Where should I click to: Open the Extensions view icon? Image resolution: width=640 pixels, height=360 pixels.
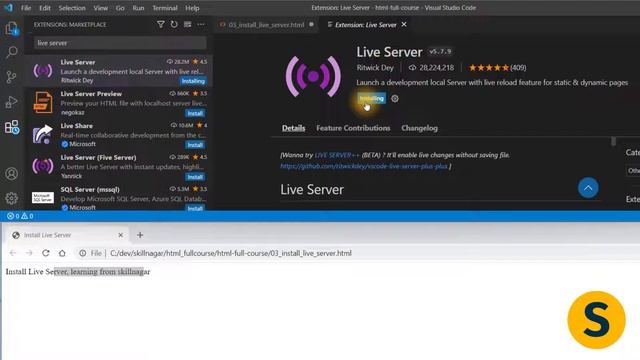click(x=11, y=127)
